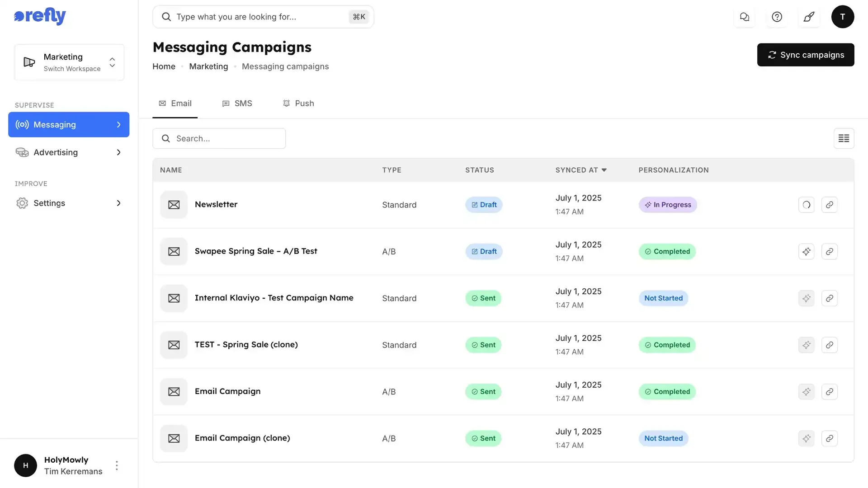Click envelope icon of Swapee Spring Sale row
Viewport: 868px width, 488px height.
(174, 251)
